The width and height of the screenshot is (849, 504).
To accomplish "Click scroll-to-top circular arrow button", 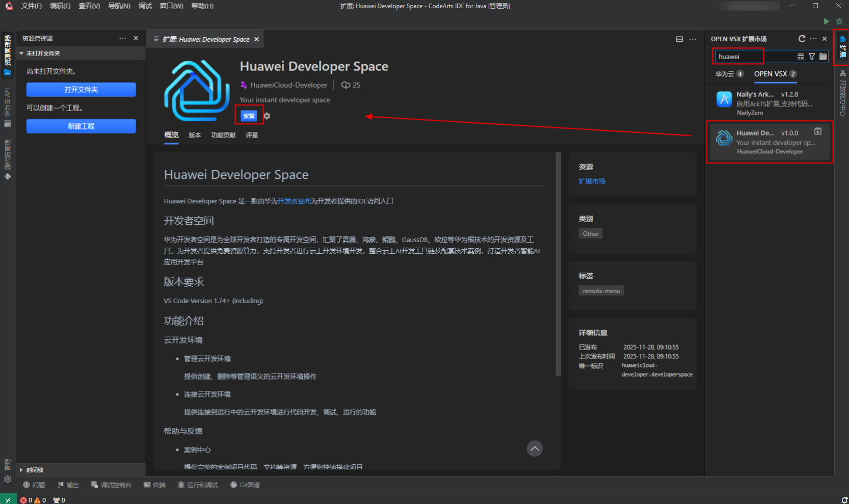I will click(x=535, y=448).
